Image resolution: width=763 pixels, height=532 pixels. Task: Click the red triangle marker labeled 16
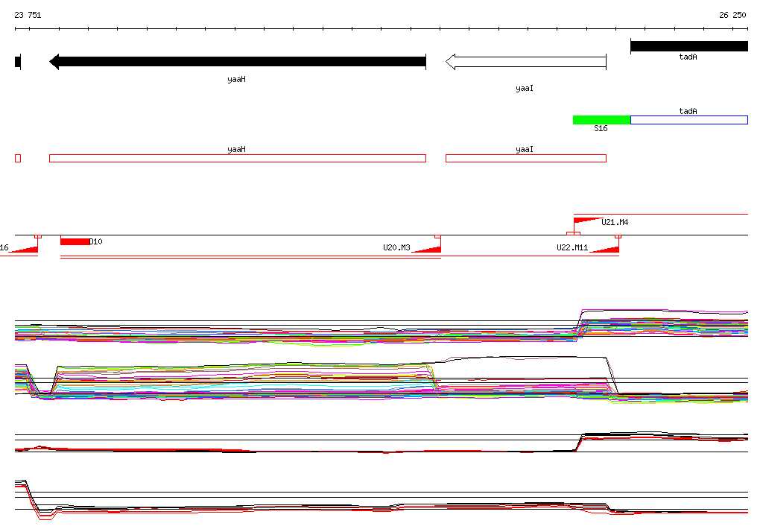(23, 249)
